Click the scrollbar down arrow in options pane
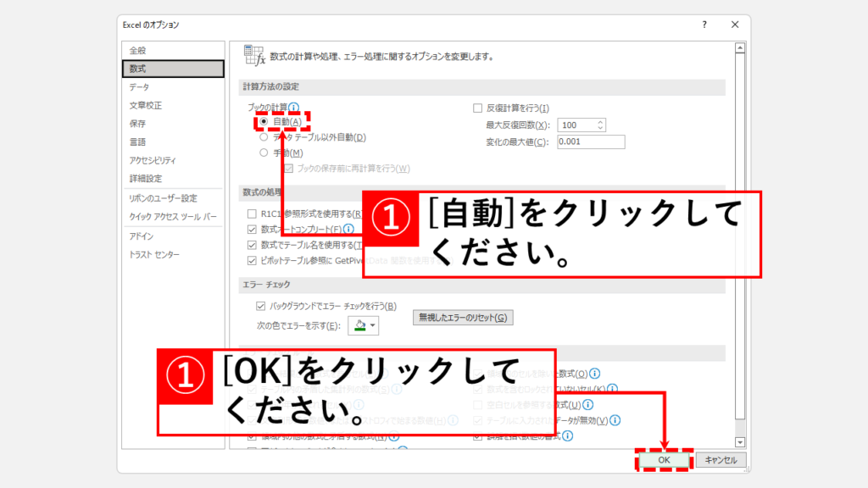Image resolution: width=868 pixels, height=488 pixels. pos(740,442)
